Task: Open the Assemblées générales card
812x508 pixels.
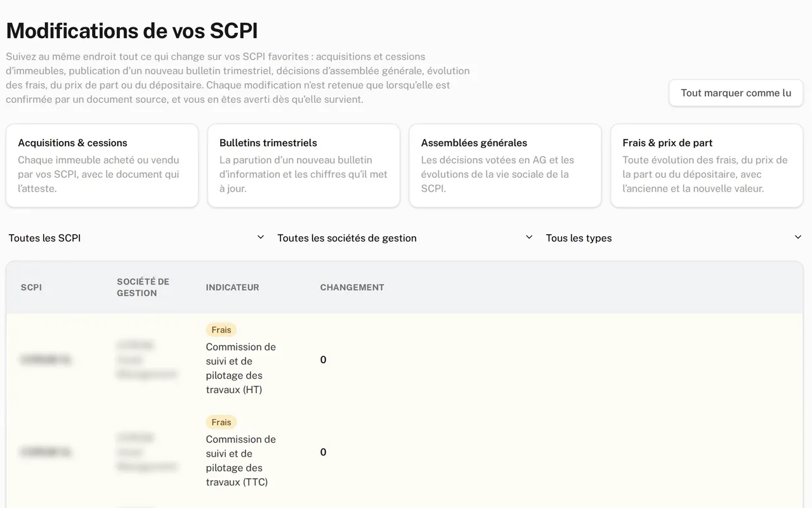Action: click(505, 166)
